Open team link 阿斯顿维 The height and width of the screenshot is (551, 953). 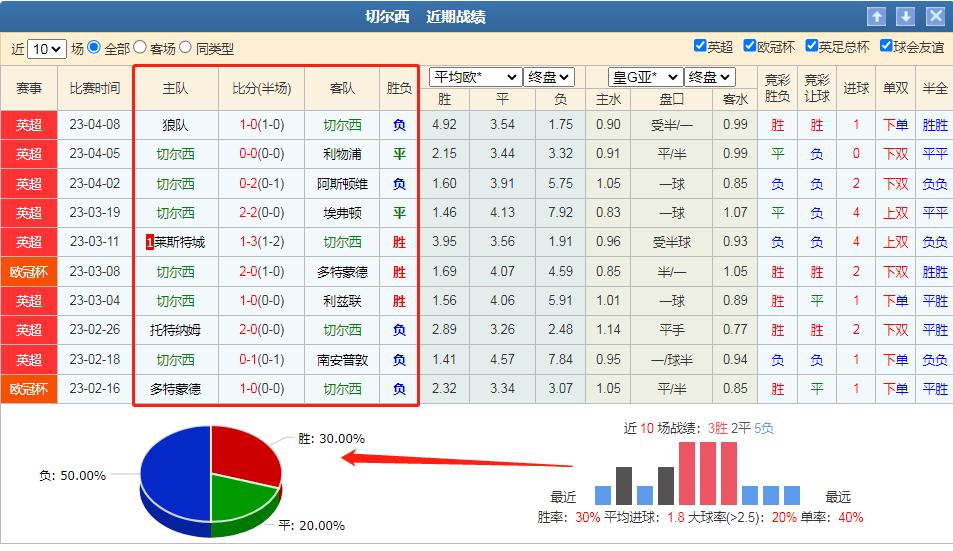click(342, 183)
